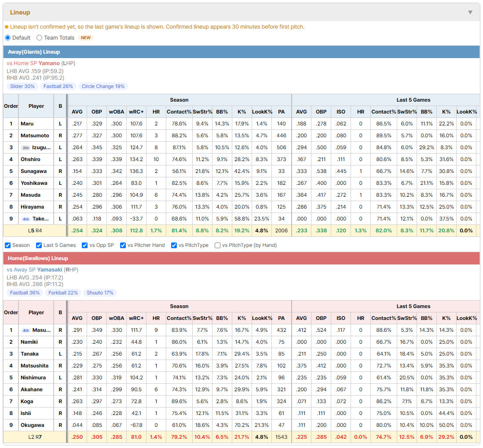Click the L5 R4 summary row label
This screenshot has height=448, width=483.
coord(35,231)
